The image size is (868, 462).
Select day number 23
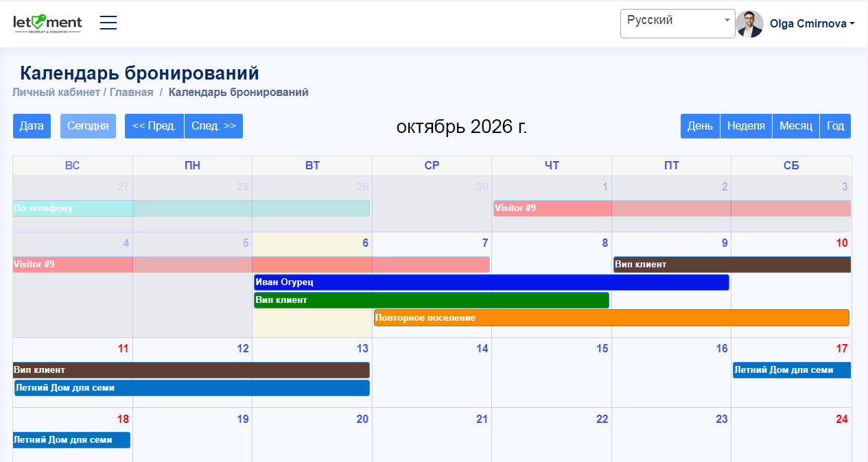(722, 420)
